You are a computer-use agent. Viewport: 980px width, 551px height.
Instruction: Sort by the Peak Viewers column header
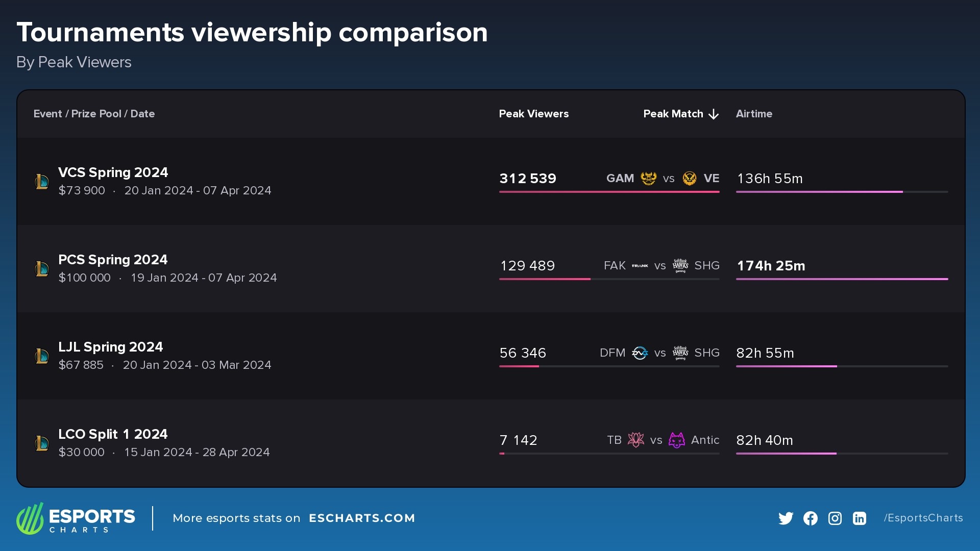pyautogui.click(x=534, y=114)
